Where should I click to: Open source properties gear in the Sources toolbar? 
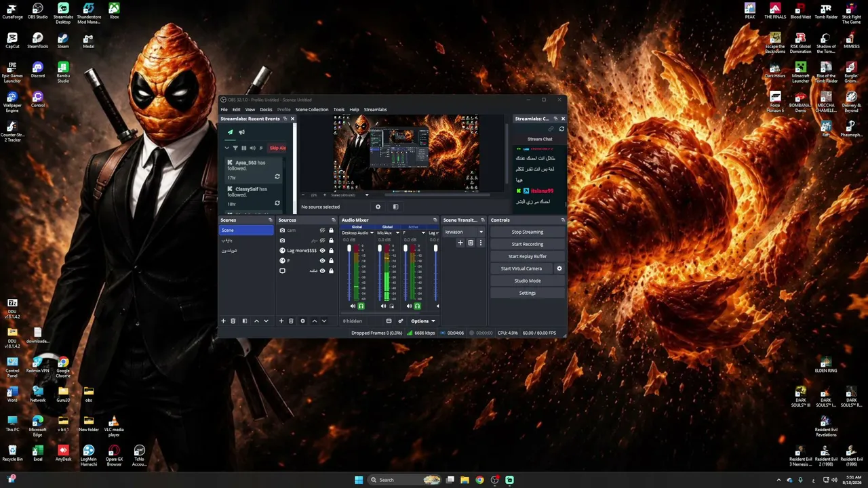303,321
